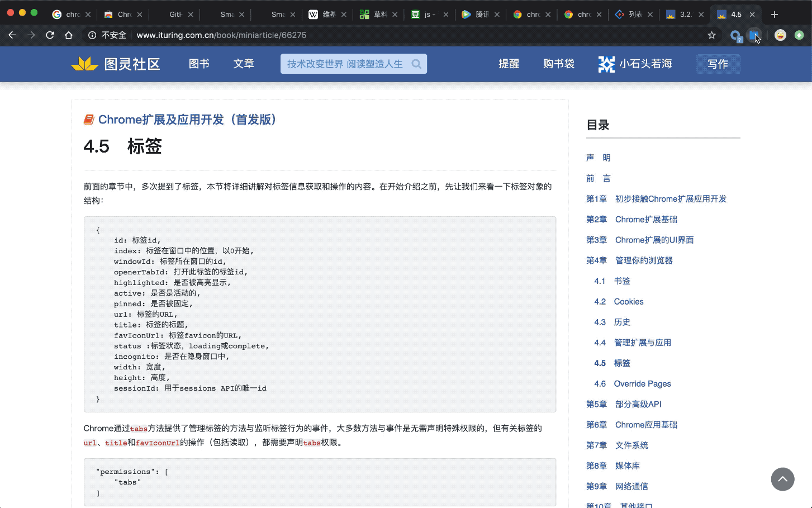This screenshot has width=812, height=508.
Task: Close the GitH tab
Action: click(x=191, y=15)
